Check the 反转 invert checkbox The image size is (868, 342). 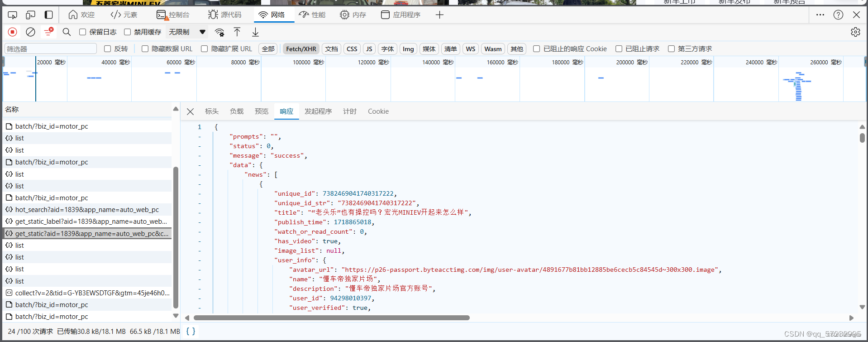[x=107, y=49]
